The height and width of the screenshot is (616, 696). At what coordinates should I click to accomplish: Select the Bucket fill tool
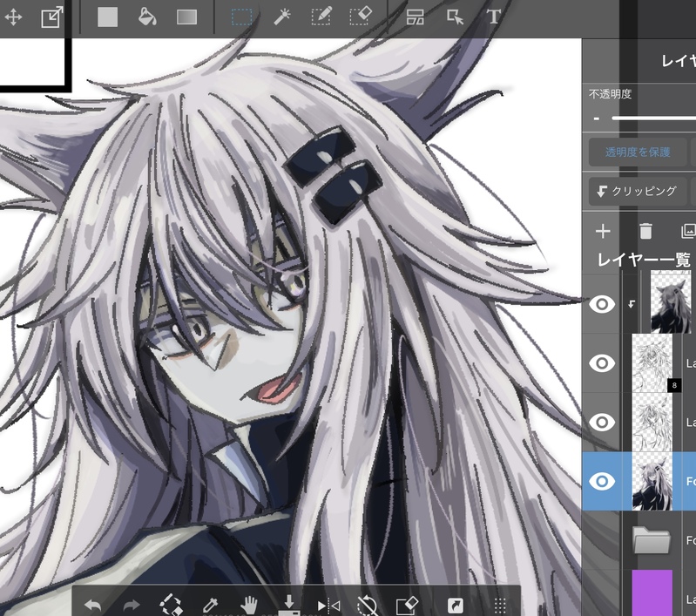tap(147, 17)
